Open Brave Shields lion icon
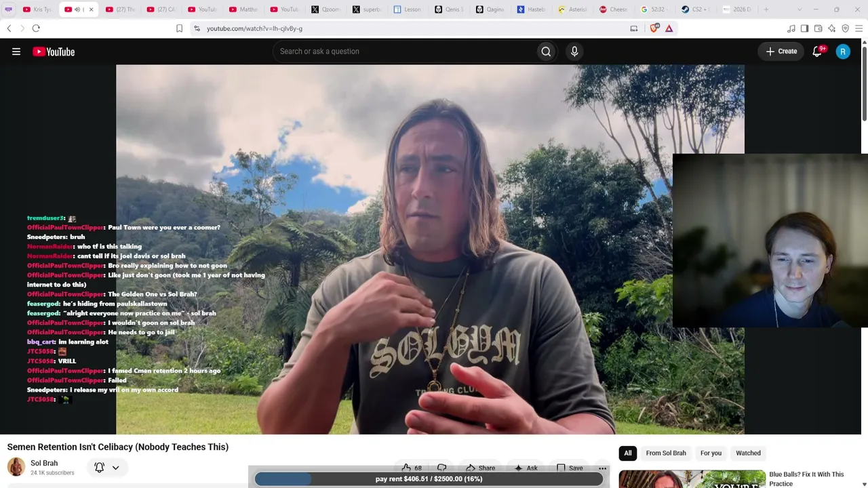This screenshot has width=868, height=488. 654,28
